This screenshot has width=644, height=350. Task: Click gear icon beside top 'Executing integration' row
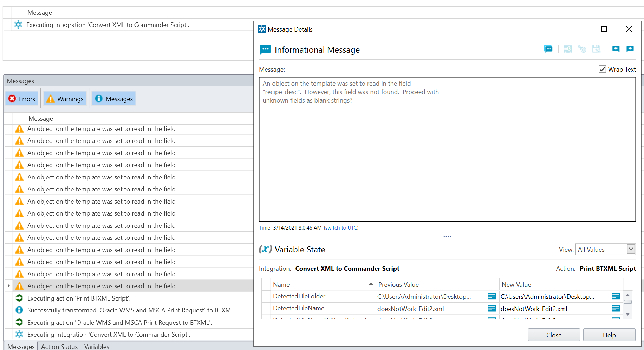tap(18, 25)
